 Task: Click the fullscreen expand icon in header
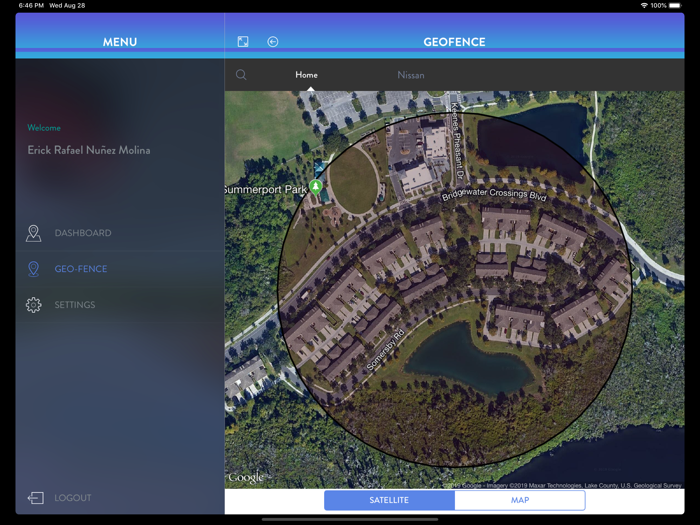click(243, 42)
